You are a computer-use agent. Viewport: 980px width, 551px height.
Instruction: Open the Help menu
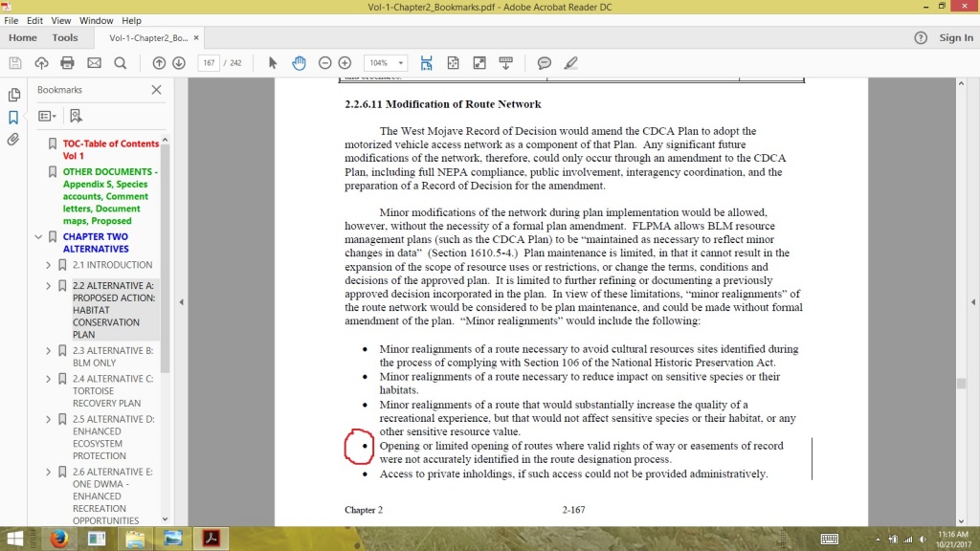[131, 21]
